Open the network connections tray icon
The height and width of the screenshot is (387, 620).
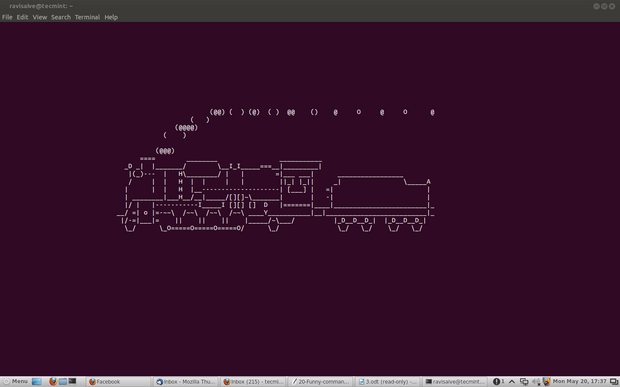[x=524, y=381]
